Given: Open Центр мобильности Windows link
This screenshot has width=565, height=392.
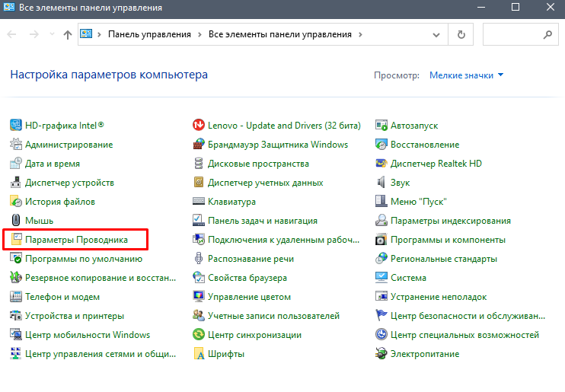Looking at the screenshot, I should tap(88, 335).
